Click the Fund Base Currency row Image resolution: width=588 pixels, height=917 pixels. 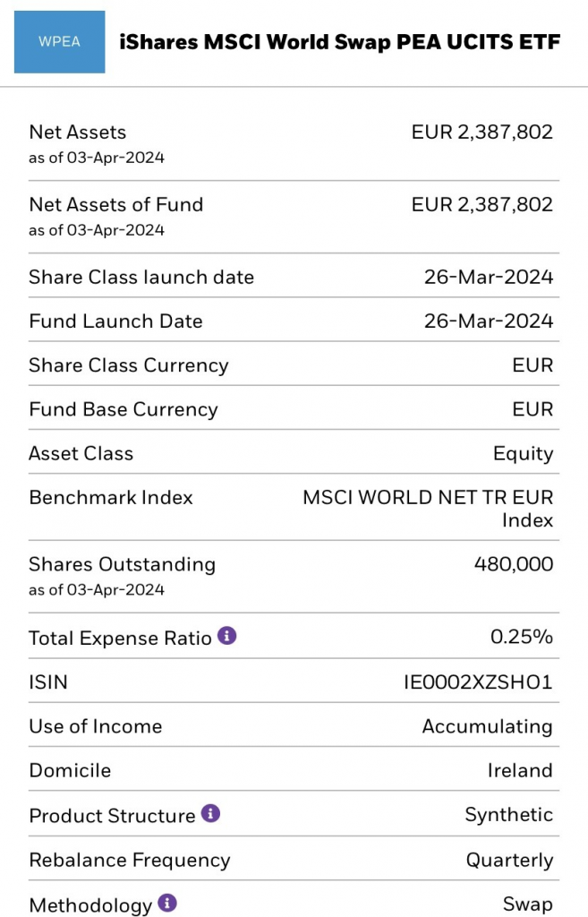click(x=294, y=409)
